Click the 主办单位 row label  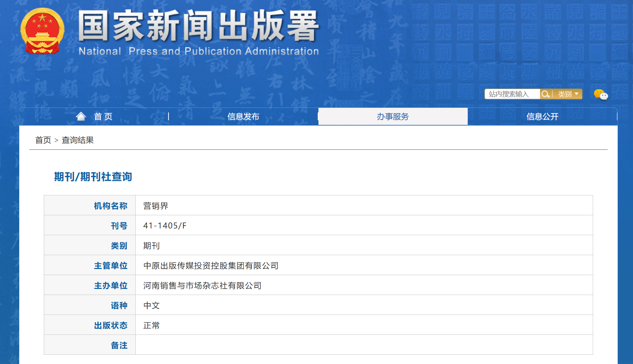[110, 285]
